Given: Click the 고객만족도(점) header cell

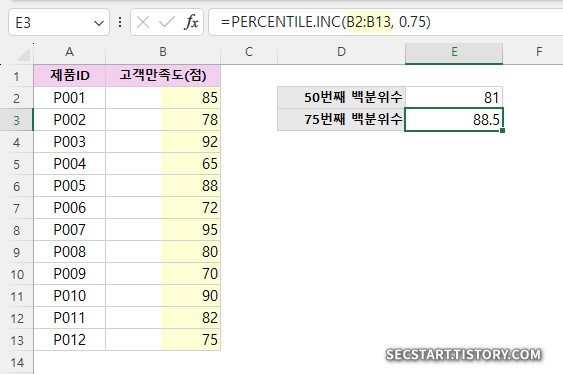Looking at the screenshot, I should (x=163, y=76).
